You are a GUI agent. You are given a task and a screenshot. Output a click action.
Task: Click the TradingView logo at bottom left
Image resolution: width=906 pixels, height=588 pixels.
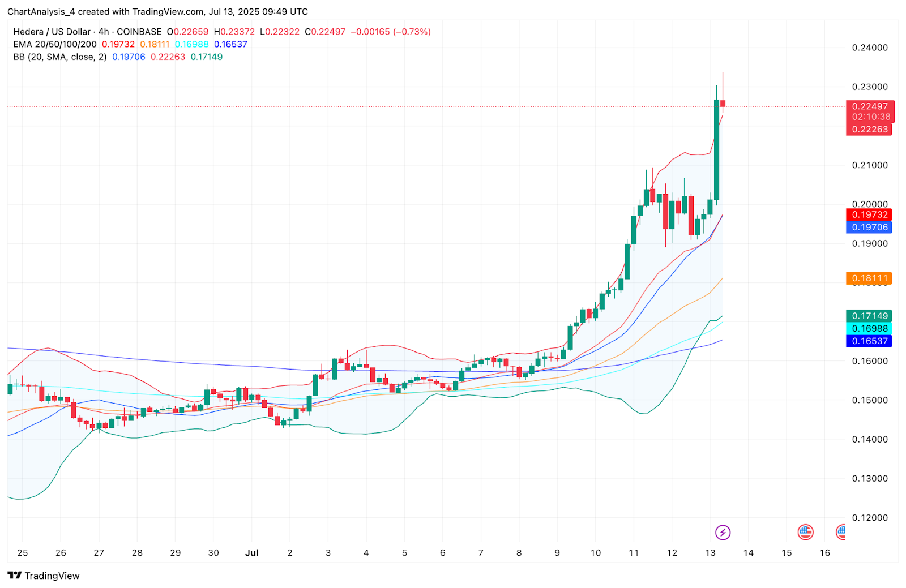click(44, 576)
